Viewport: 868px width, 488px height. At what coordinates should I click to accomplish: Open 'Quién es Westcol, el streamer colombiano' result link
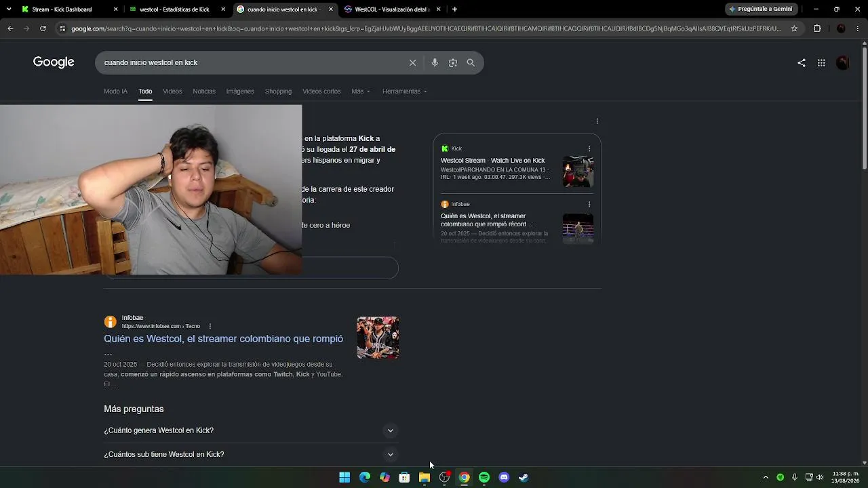[x=223, y=339]
